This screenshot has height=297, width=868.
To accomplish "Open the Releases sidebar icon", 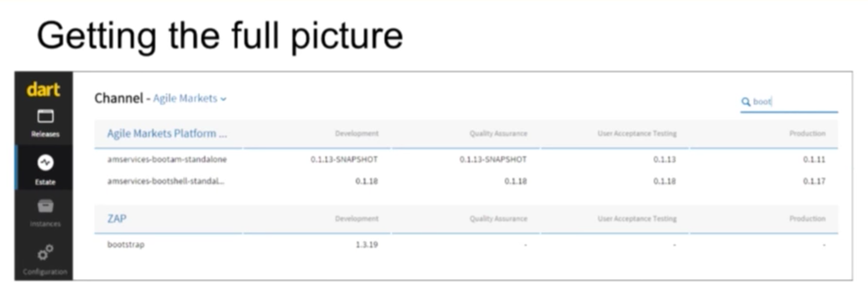I will click(45, 123).
